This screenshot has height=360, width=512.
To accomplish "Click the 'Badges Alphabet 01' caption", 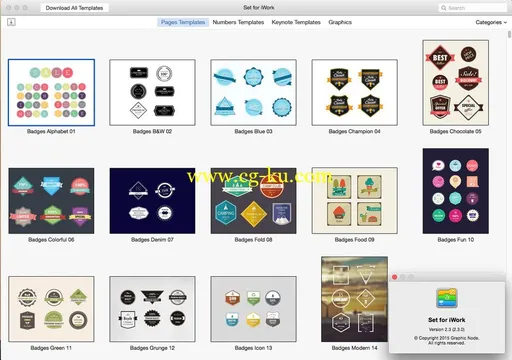I will (51, 131).
